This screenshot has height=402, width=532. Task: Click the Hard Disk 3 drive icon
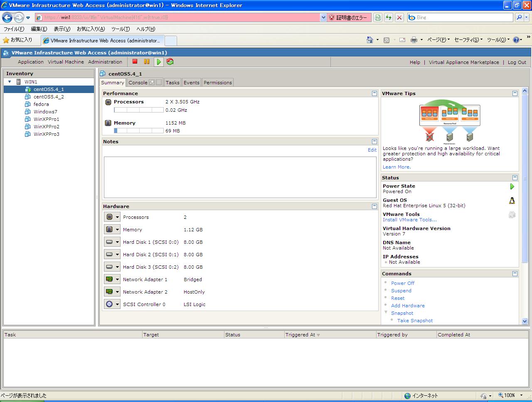click(109, 267)
